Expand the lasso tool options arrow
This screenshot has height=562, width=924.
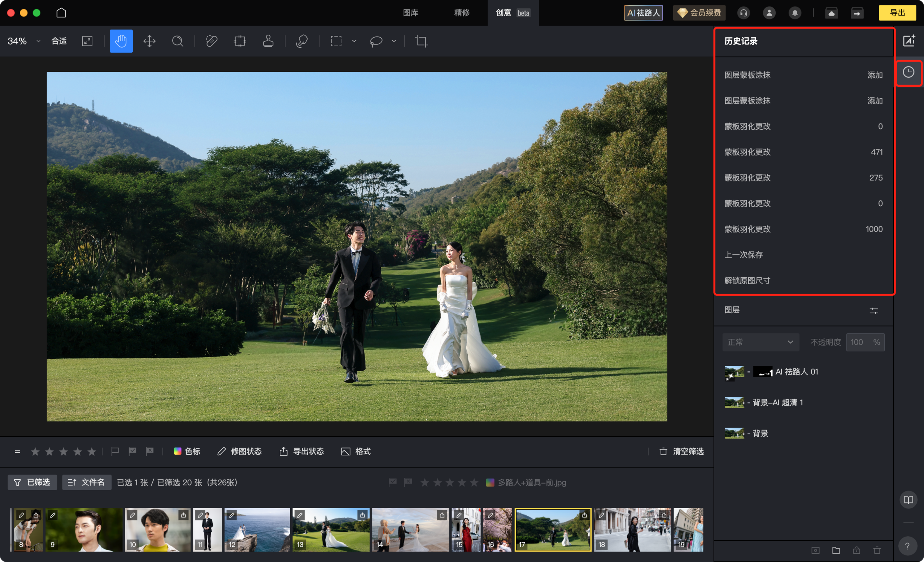pyautogui.click(x=394, y=41)
